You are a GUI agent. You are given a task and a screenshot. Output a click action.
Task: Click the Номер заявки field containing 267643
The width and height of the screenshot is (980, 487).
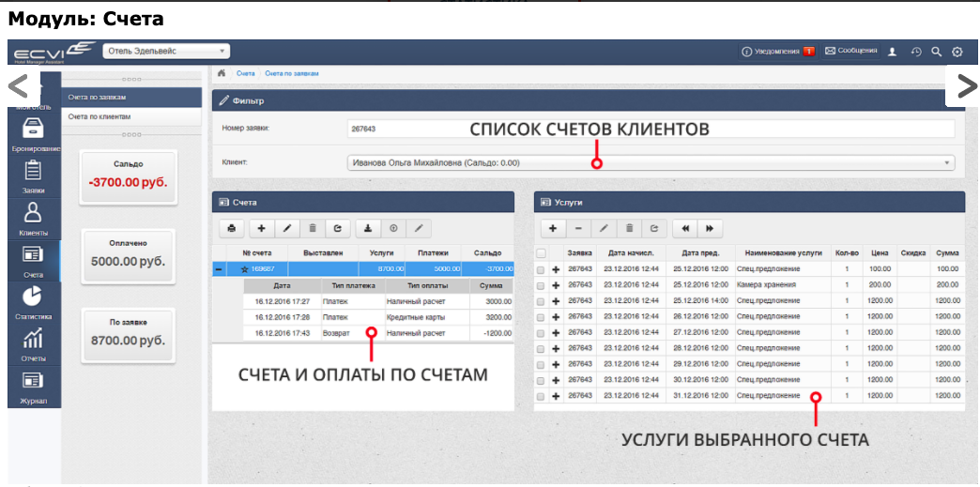click(651, 129)
